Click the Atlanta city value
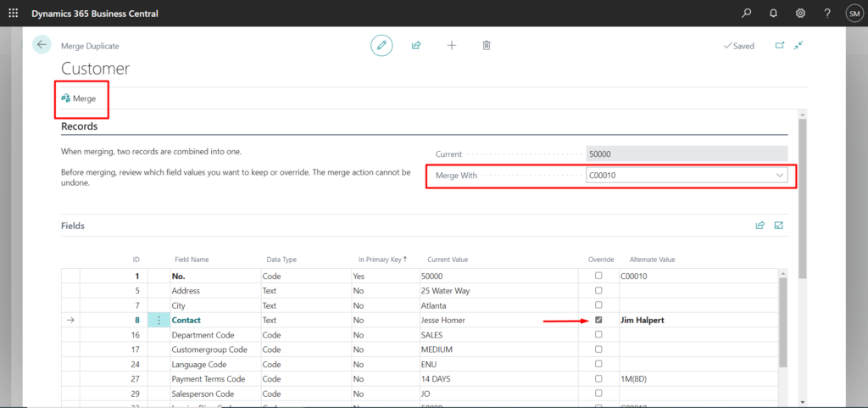The height and width of the screenshot is (408, 868). click(433, 305)
